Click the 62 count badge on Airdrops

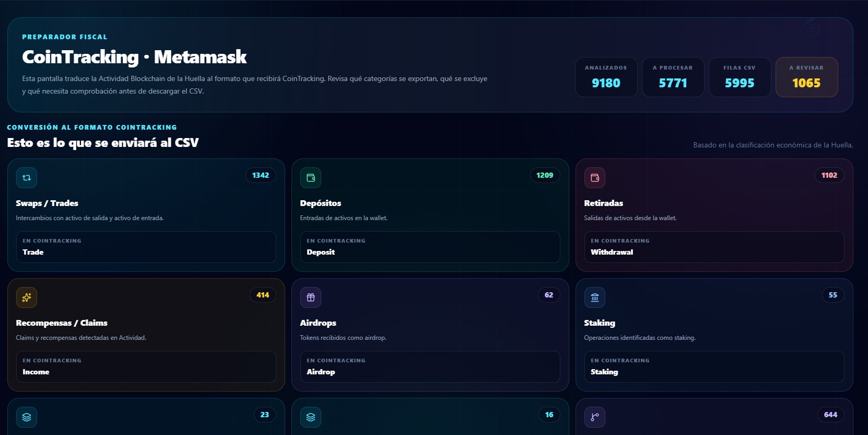point(549,295)
